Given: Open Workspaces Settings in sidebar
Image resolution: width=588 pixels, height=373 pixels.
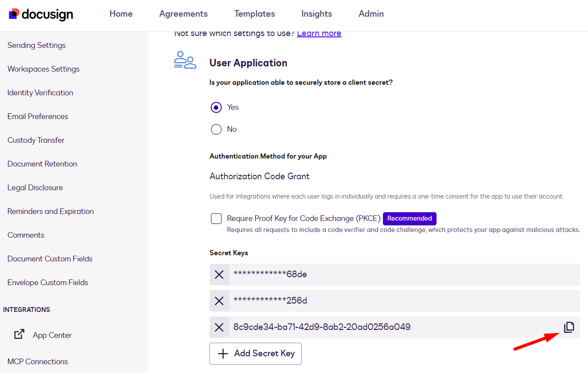Looking at the screenshot, I should coord(43,69).
